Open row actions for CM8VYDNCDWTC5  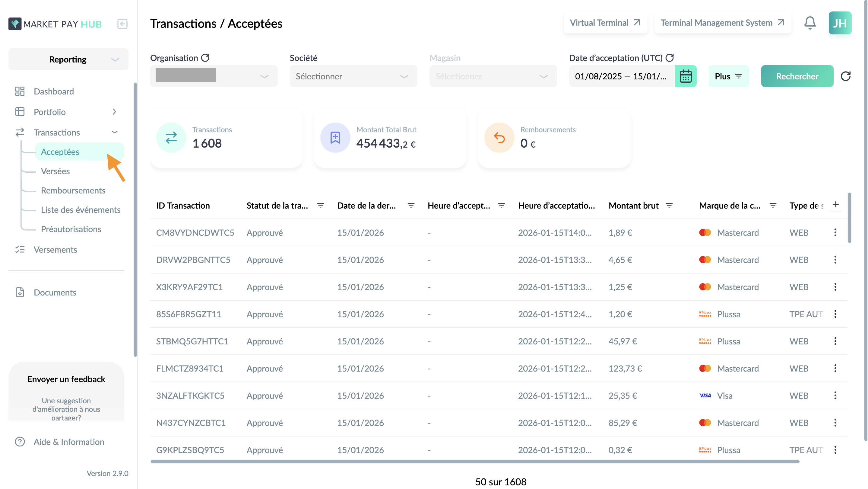tap(835, 232)
